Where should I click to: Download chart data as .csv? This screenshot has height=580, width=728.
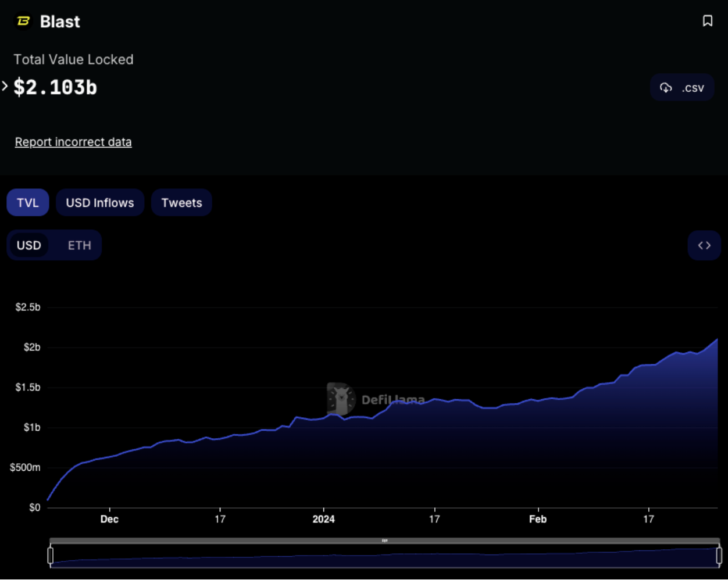[682, 88]
